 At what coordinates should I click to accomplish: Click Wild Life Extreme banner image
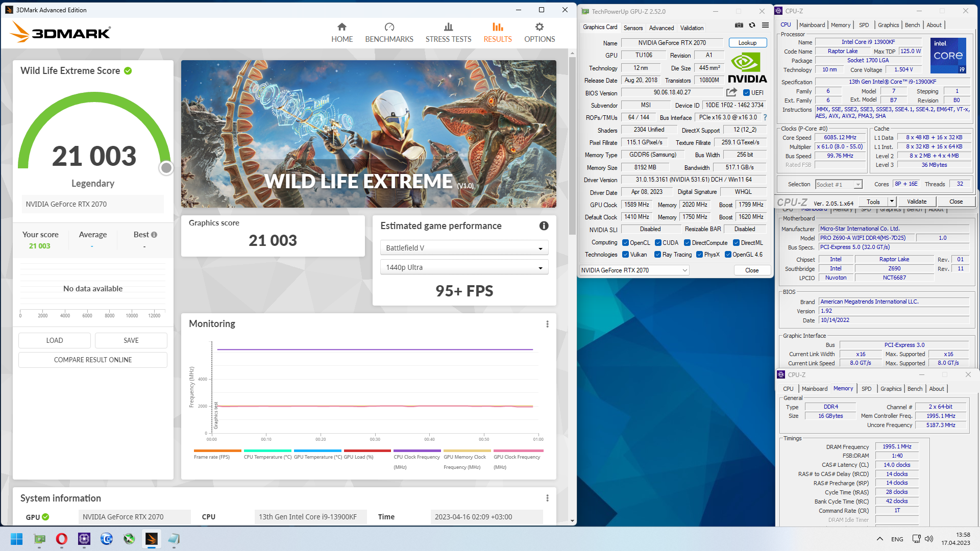click(x=369, y=134)
